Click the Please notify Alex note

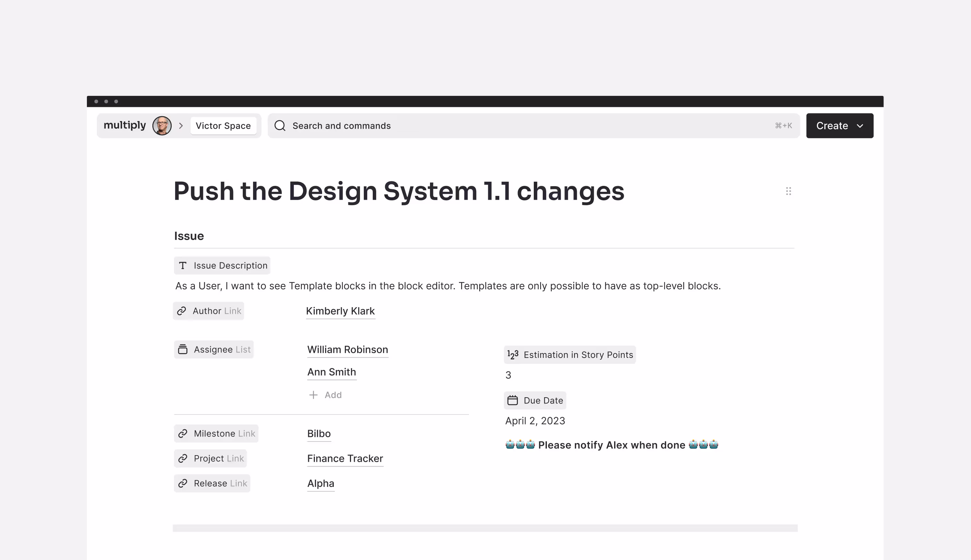click(611, 445)
